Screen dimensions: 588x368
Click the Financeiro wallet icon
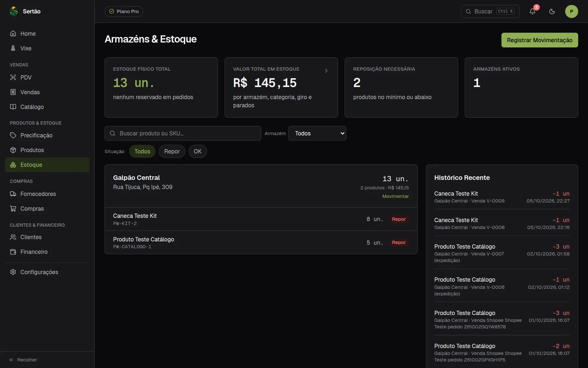point(13,252)
